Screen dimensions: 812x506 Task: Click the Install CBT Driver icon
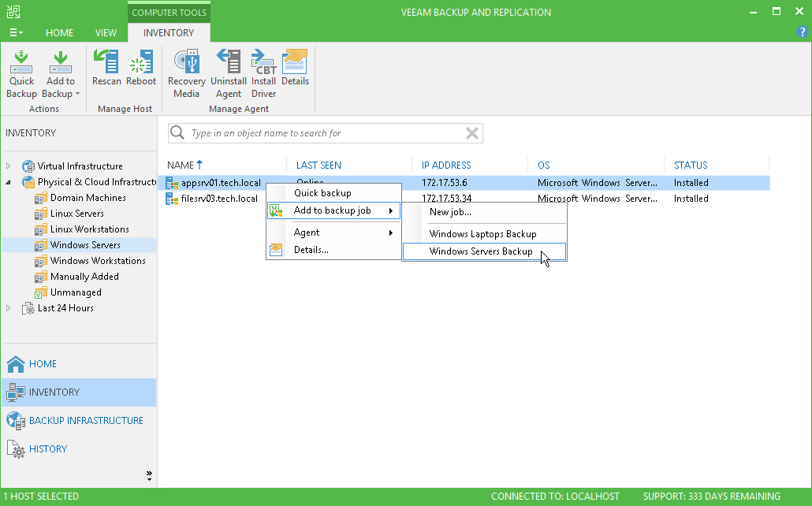(x=263, y=61)
